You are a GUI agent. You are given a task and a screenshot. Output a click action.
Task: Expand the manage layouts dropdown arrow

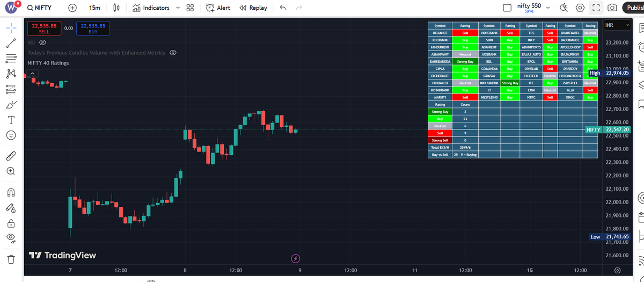(x=548, y=8)
